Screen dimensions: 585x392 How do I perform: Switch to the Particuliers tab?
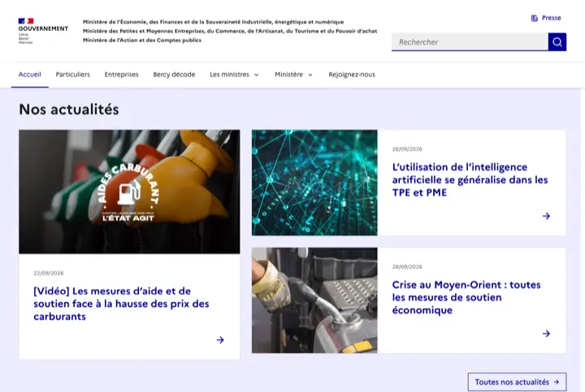tap(73, 75)
